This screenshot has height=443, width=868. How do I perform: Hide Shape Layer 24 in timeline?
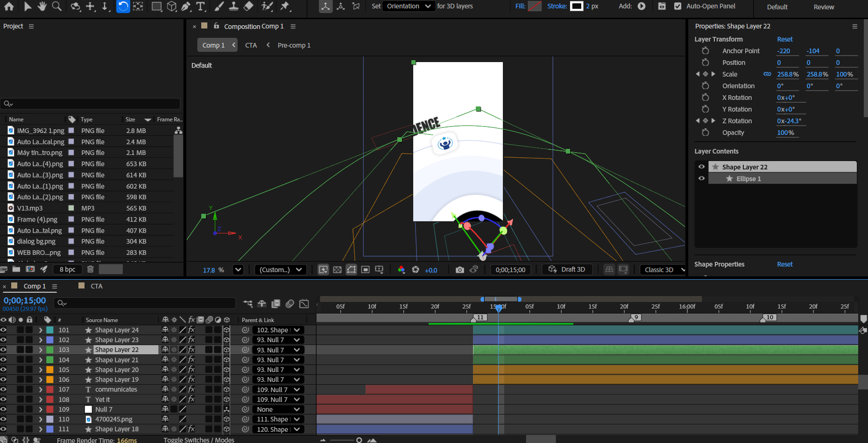coord(3,330)
